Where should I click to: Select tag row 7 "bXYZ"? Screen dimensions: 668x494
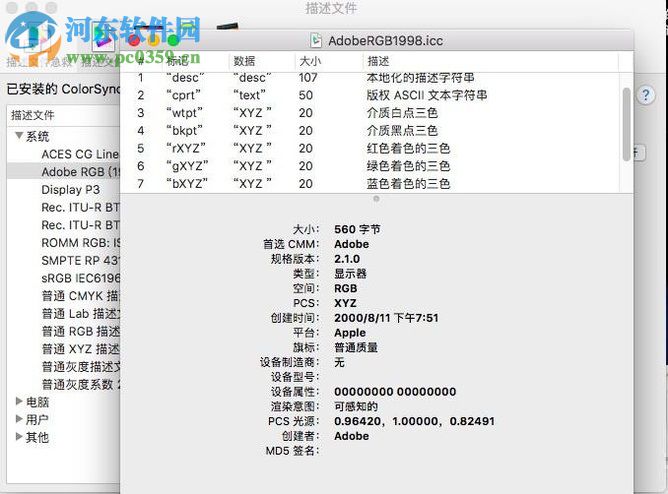[x=370, y=184]
